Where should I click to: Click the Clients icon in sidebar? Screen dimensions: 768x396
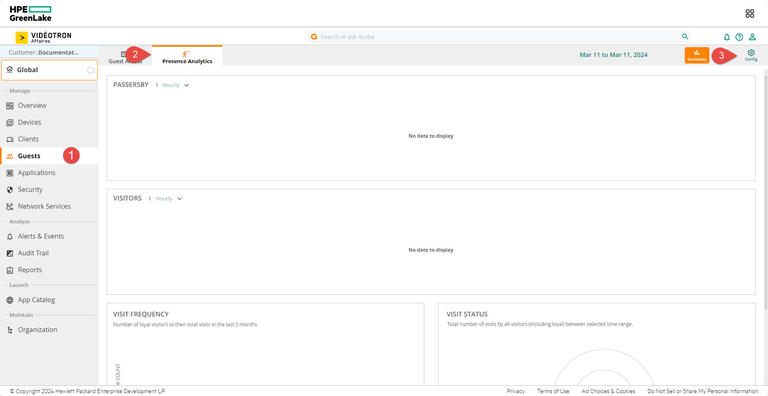coord(10,139)
